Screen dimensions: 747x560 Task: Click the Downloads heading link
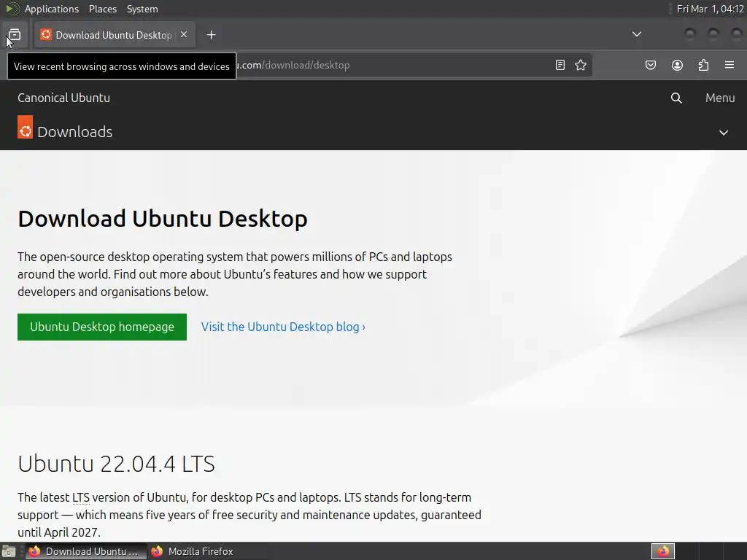point(75,132)
